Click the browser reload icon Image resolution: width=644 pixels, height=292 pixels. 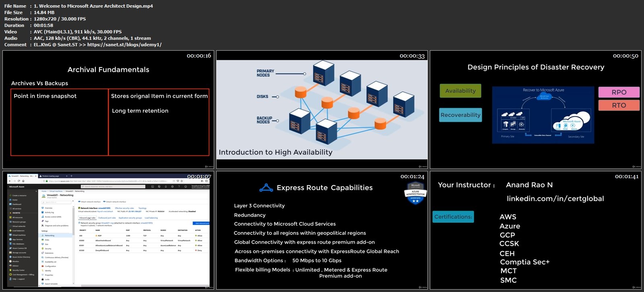click(x=19, y=181)
